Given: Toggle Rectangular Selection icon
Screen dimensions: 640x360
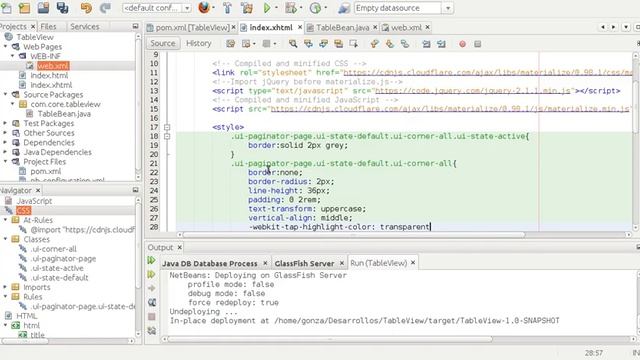Looking at the screenshot, I should coord(353,44).
